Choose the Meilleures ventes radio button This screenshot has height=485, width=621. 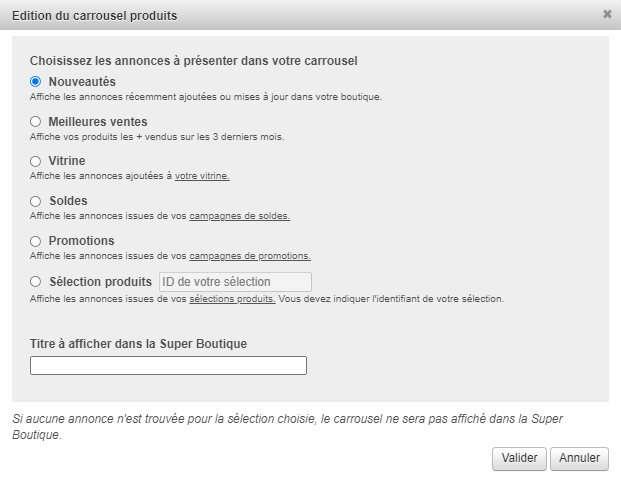pos(36,121)
